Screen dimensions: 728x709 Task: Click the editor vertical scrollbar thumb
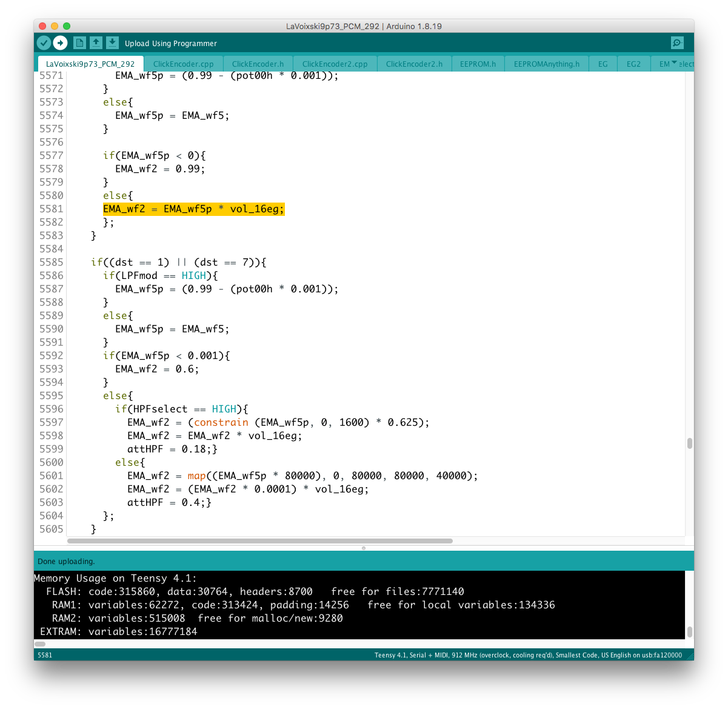point(689,443)
